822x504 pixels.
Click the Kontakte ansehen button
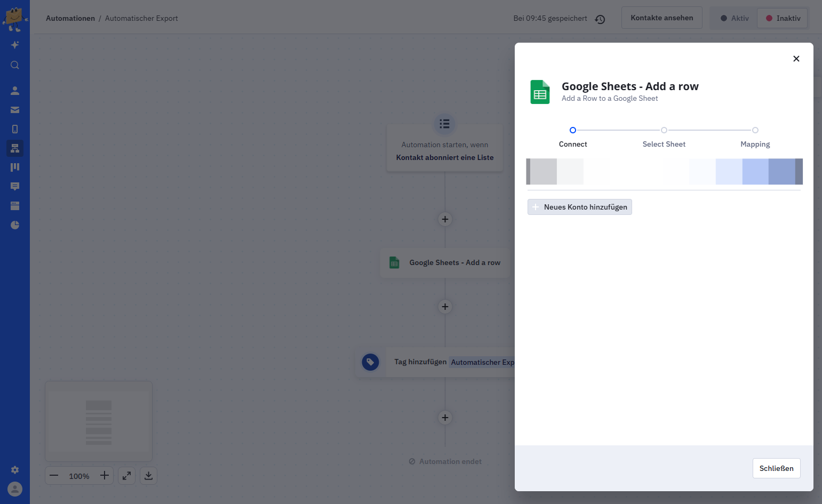661,18
